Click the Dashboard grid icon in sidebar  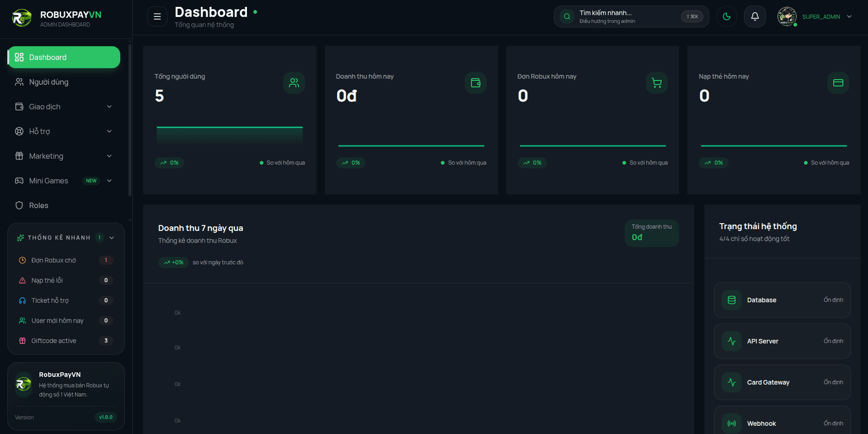[x=19, y=57]
